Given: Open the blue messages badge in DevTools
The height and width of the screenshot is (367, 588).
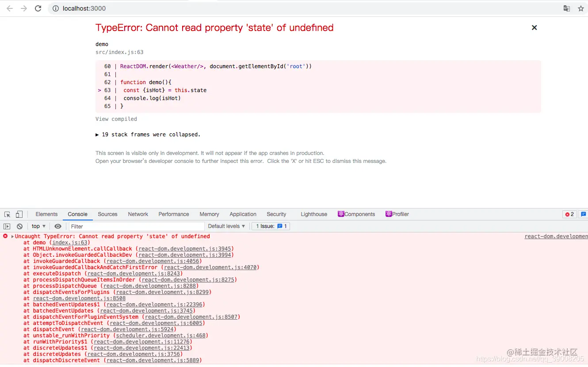Looking at the screenshot, I should pos(584,214).
